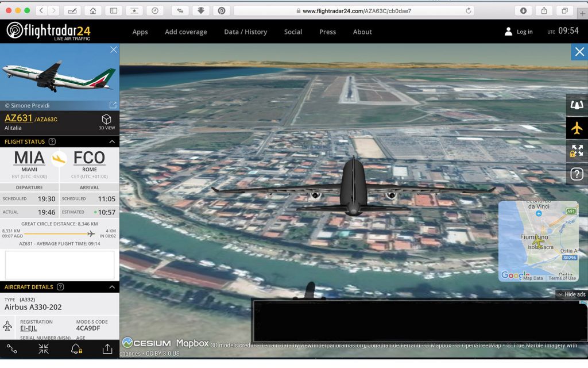
Task: Open 3D view help question icon
Action: (x=577, y=174)
